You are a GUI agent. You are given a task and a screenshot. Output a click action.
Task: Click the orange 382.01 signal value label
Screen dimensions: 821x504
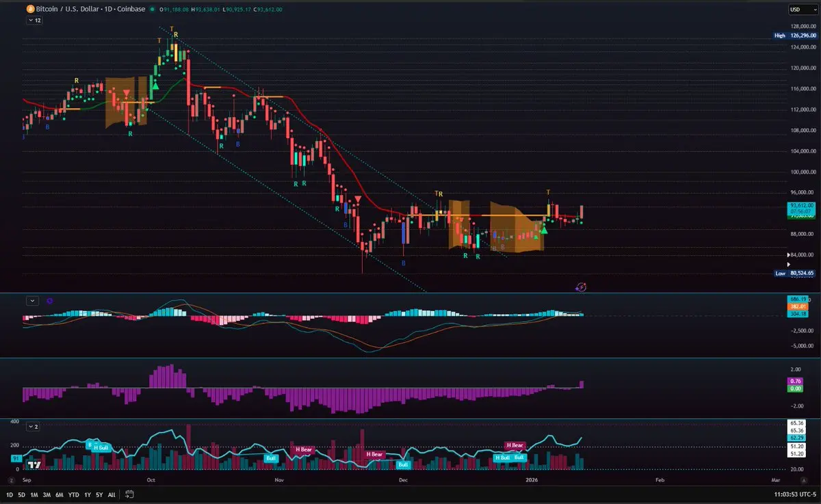(798, 307)
